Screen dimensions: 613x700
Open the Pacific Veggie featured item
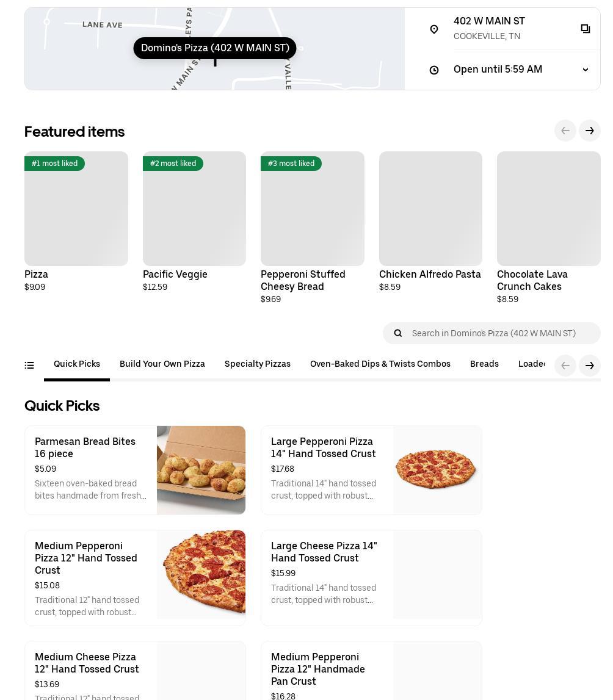click(x=194, y=221)
